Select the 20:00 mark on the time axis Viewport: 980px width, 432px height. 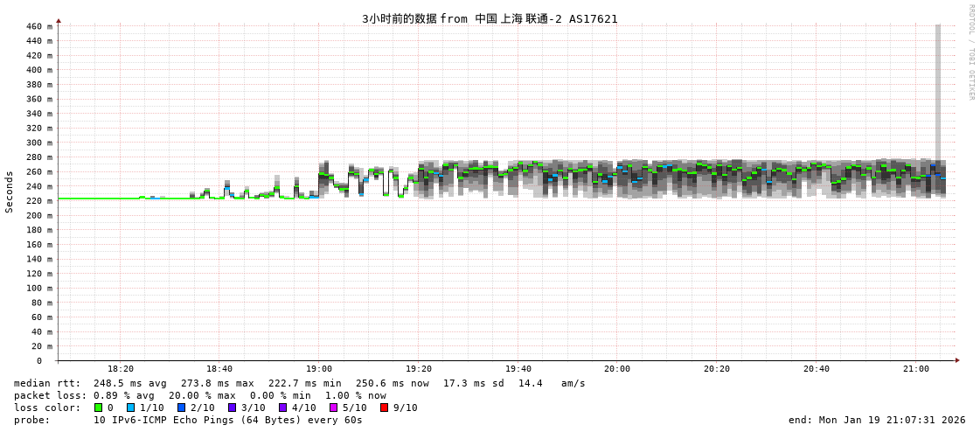pos(617,369)
